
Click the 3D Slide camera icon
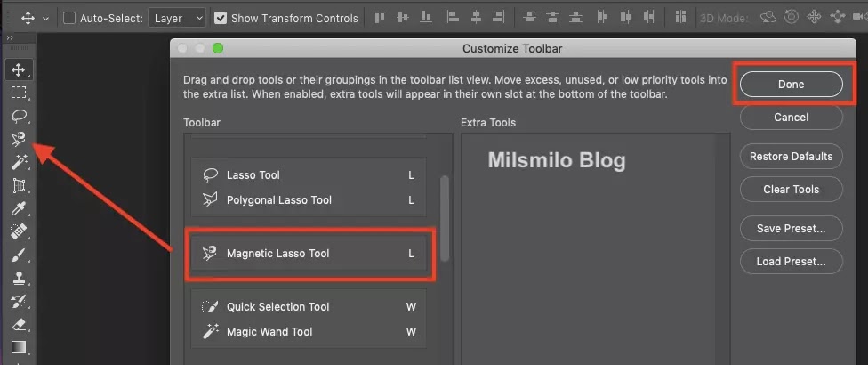[839, 18]
